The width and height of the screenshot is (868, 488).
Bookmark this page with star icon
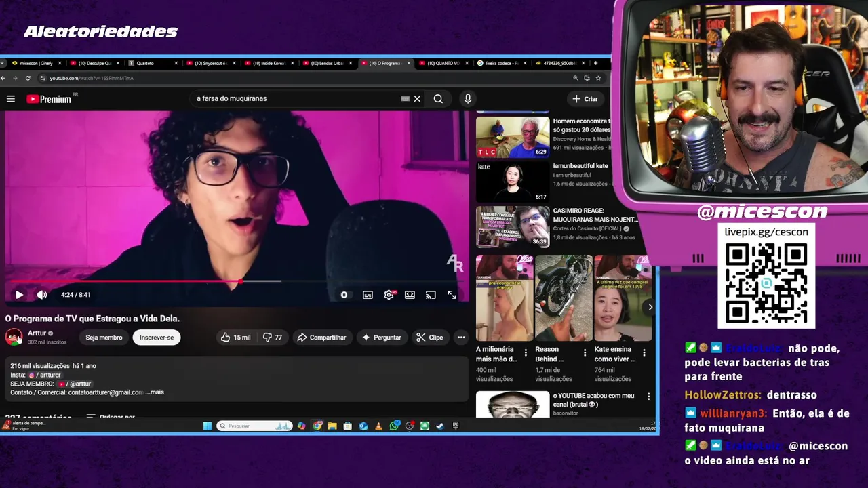click(x=597, y=78)
